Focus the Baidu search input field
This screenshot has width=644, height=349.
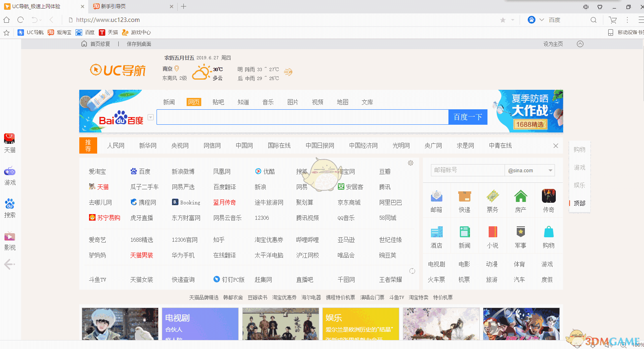coord(302,117)
